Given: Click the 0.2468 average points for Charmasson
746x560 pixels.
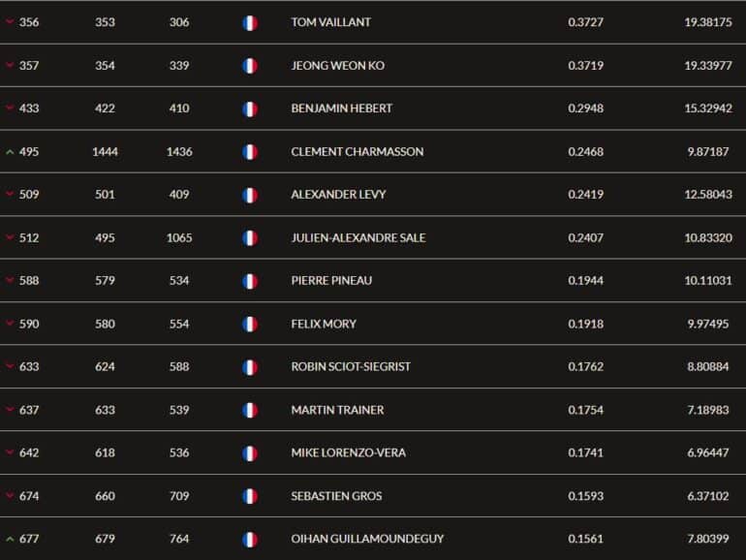Looking at the screenshot, I should click(586, 152).
